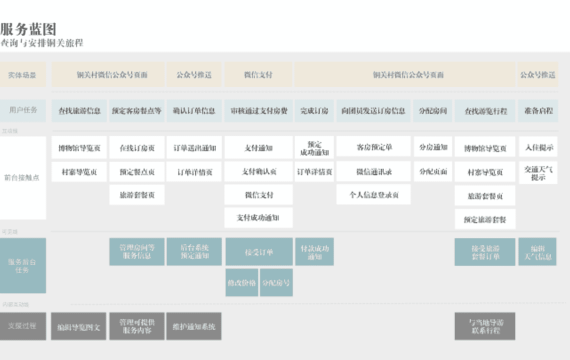Screen dimensions: 570x360
Task: Select the 支付成功通知 box
Action: pyautogui.click(x=258, y=217)
